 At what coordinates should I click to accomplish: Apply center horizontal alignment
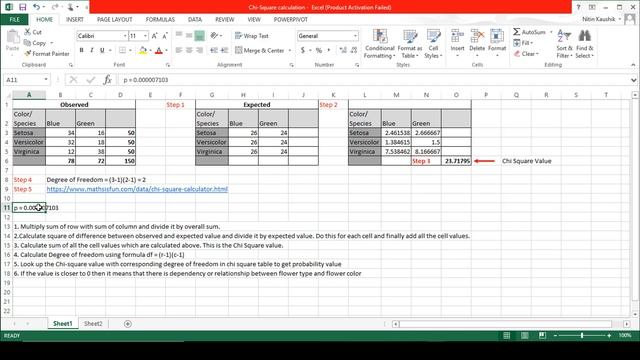point(189,50)
